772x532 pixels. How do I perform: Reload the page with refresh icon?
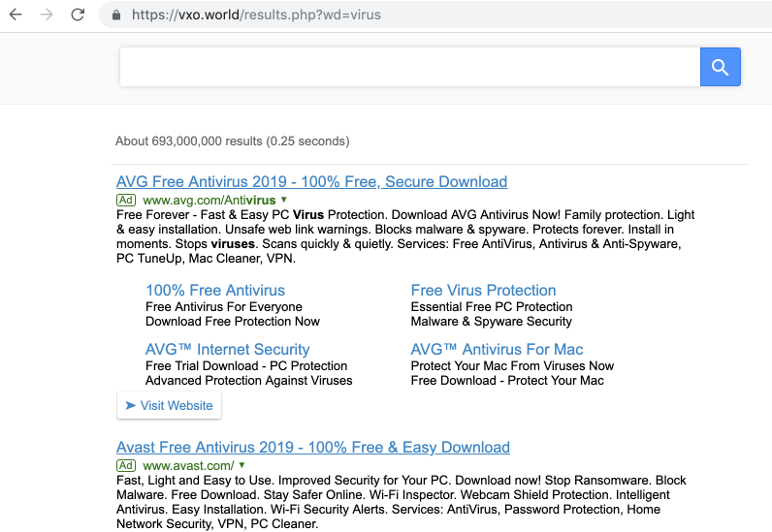(x=78, y=16)
